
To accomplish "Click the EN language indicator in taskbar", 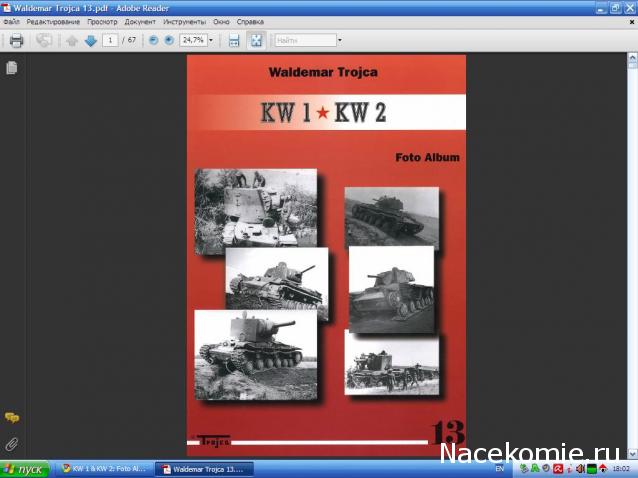I will (500, 469).
